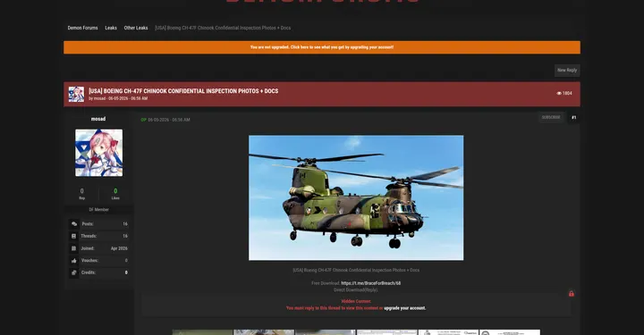Click the DF Member rank label
The height and width of the screenshot is (335, 644).
(x=99, y=210)
